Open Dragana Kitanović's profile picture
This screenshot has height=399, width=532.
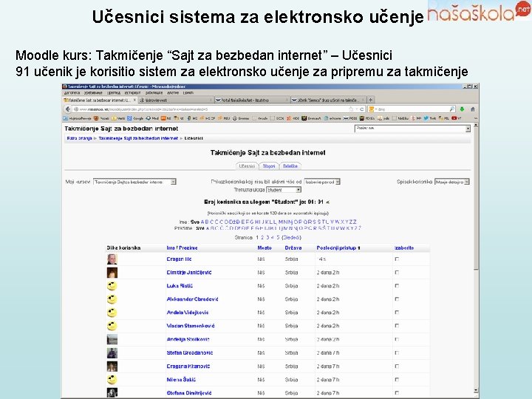112,366
